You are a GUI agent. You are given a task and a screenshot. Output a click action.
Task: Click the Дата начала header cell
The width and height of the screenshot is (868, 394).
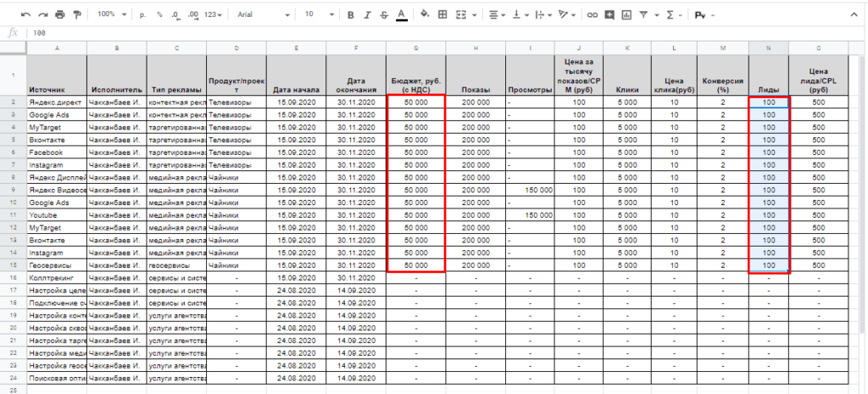click(x=296, y=75)
